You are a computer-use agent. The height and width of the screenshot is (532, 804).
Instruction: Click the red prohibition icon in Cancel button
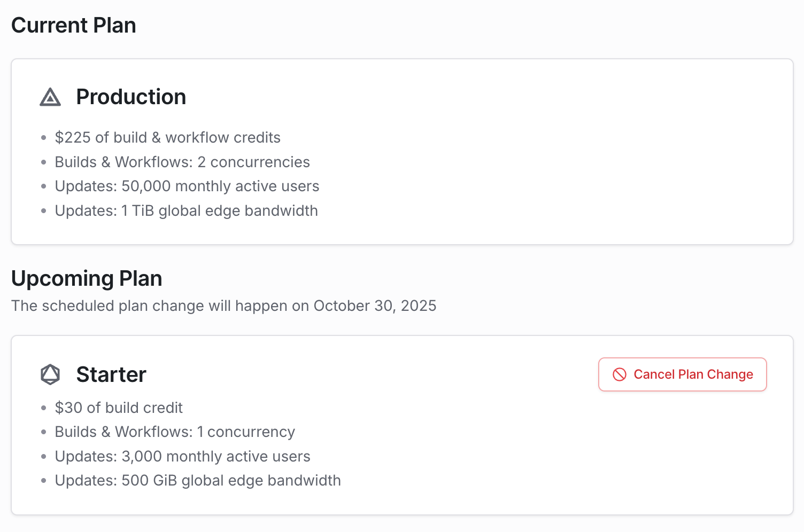[620, 374]
